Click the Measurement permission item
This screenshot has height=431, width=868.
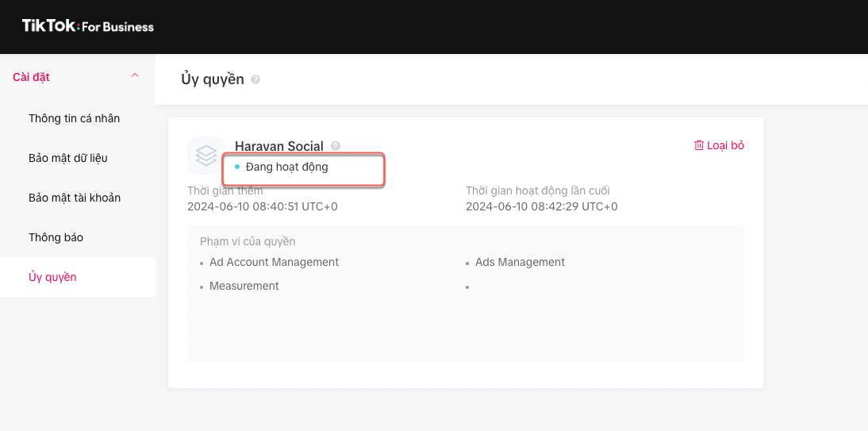(x=244, y=286)
